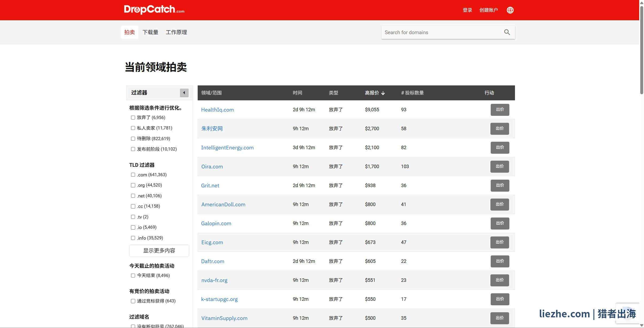Enable the .org TLD filter
Viewport: 644px width, 328px height.
click(133, 185)
